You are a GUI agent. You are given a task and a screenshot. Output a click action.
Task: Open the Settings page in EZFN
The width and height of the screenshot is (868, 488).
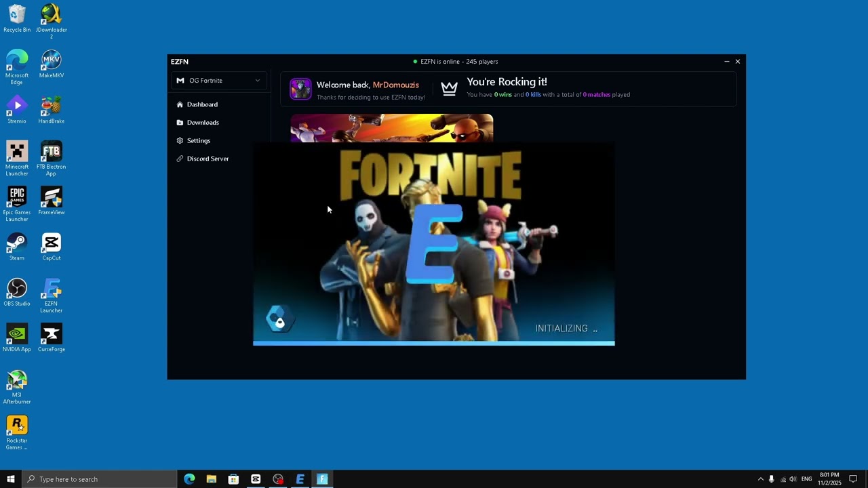193,140
